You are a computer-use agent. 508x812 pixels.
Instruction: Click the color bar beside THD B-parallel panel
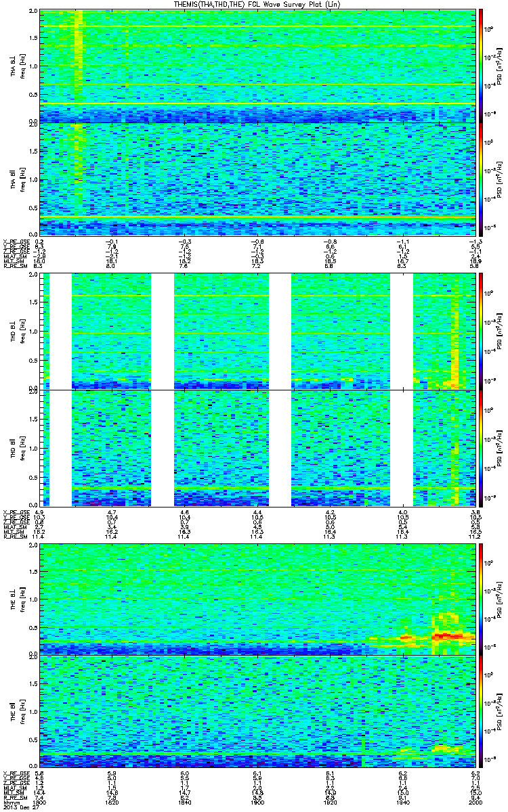482,448
